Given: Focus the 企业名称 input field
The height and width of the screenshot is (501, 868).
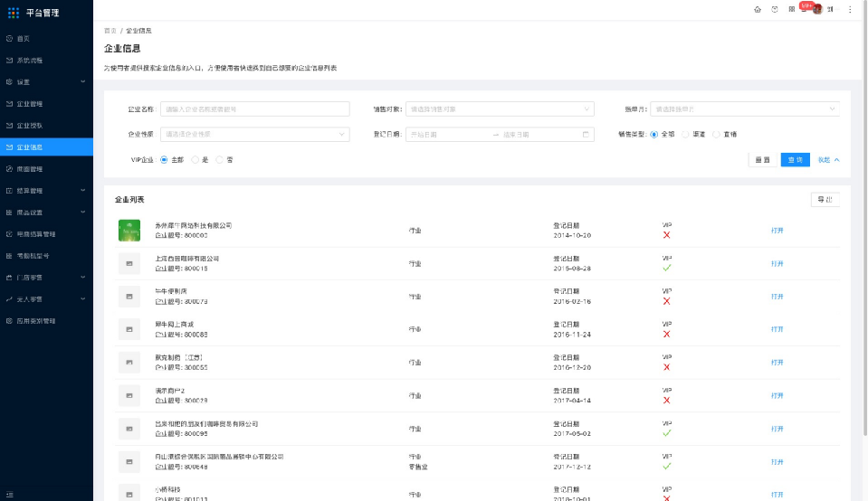Looking at the screenshot, I should pos(254,109).
